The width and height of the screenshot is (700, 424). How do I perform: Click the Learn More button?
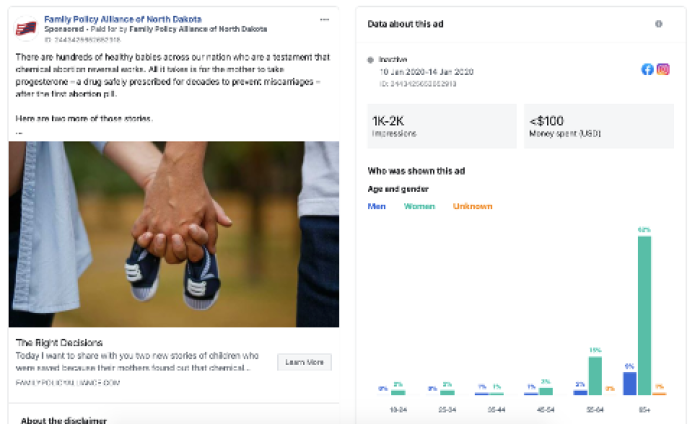pos(304,362)
